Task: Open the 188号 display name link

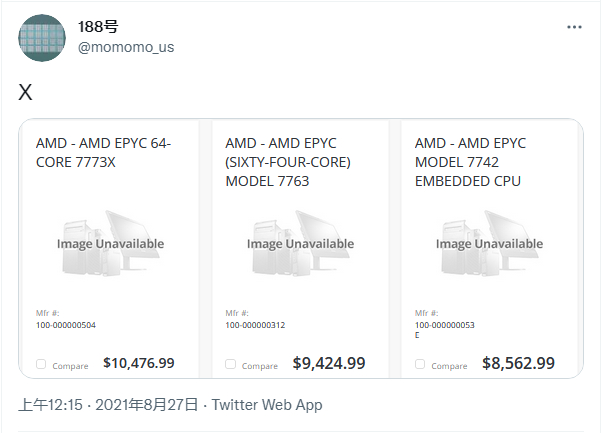Action: point(99,27)
